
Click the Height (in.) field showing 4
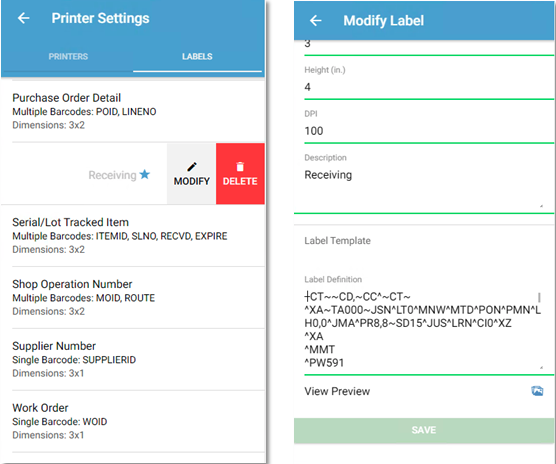[429, 87]
